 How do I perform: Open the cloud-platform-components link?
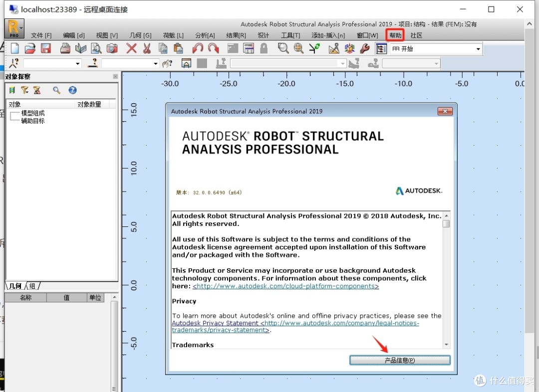click(285, 286)
